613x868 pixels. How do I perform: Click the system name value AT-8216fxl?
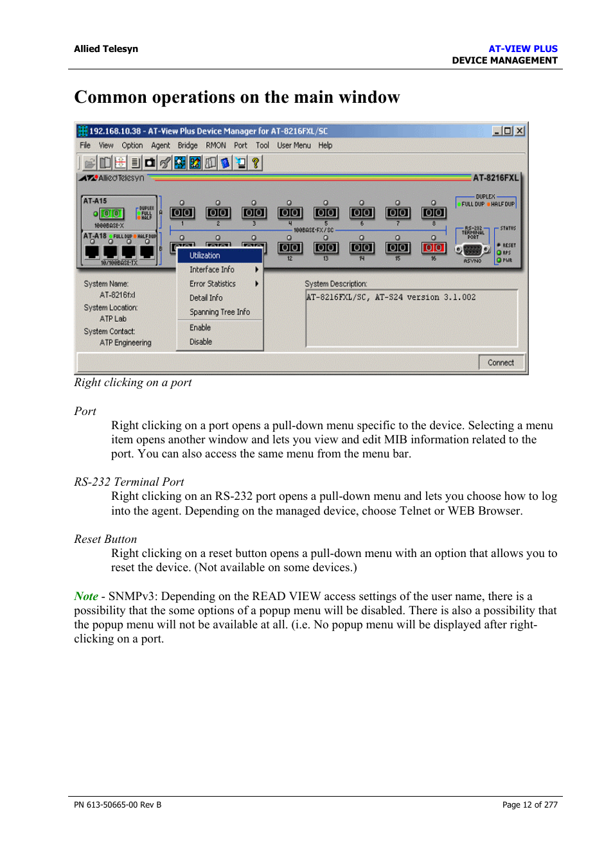pos(118,296)
